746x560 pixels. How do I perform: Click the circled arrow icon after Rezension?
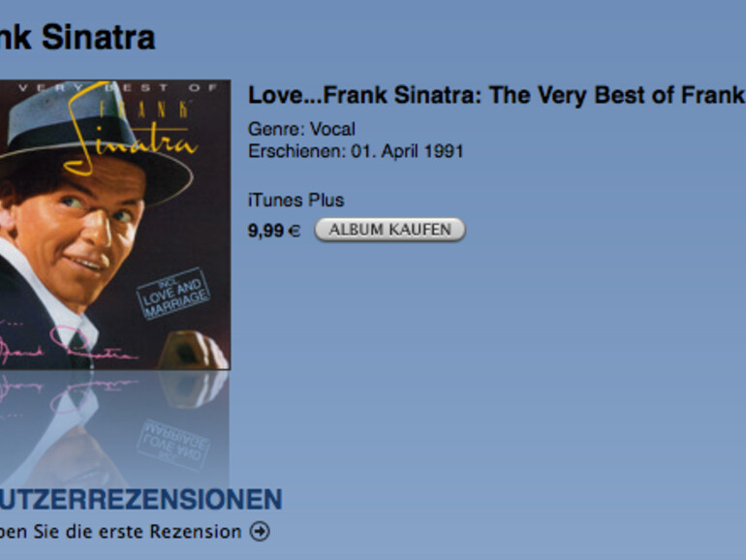[261, 532]
